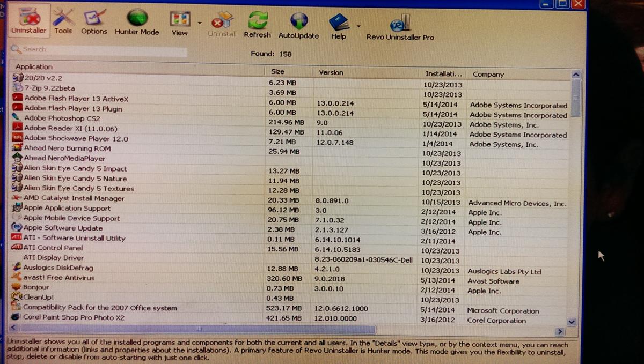Minimize the Revo Uninstaller window
Screen dimensions: 644x364
tap(546, 4)
